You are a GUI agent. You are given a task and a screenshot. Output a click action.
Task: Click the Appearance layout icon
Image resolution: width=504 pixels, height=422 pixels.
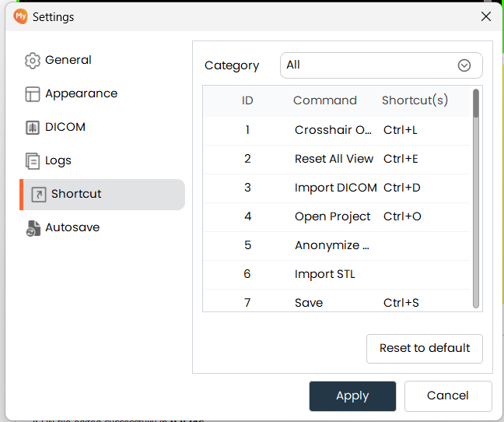[x=32, y=94]
